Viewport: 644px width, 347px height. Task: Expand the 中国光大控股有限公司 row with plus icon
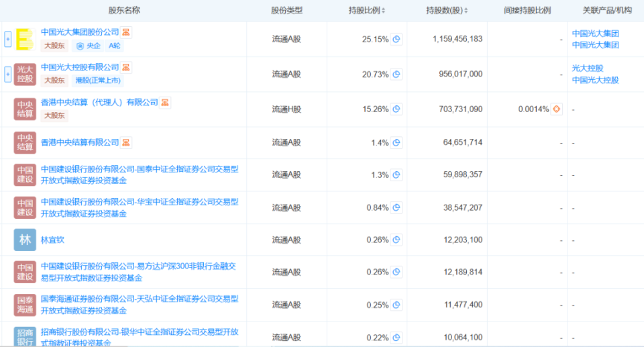7,74
